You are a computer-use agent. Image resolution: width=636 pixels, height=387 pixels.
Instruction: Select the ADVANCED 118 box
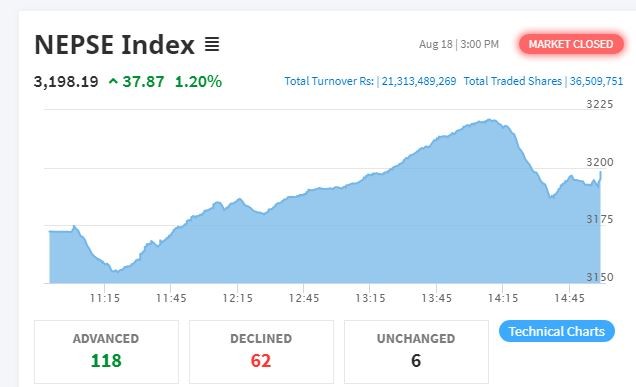(106, 352)
